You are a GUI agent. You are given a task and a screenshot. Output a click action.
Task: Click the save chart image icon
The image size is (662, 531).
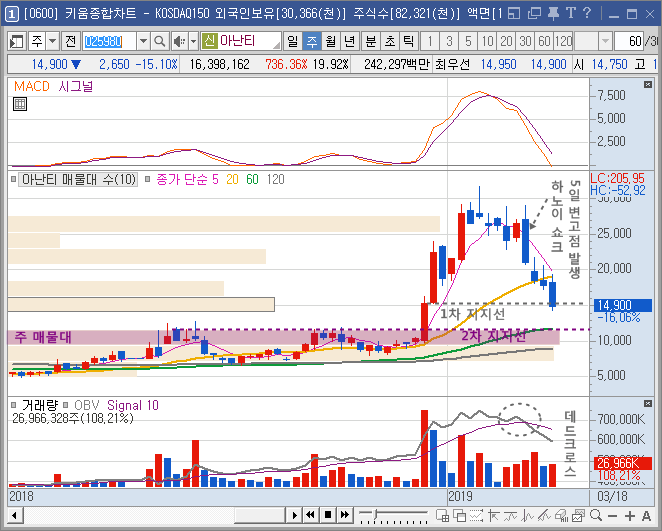[x=578, y=515]
